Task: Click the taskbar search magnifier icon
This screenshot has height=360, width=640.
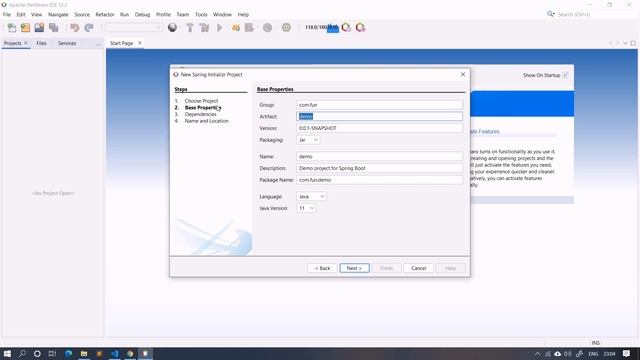Action: (22, 353)
